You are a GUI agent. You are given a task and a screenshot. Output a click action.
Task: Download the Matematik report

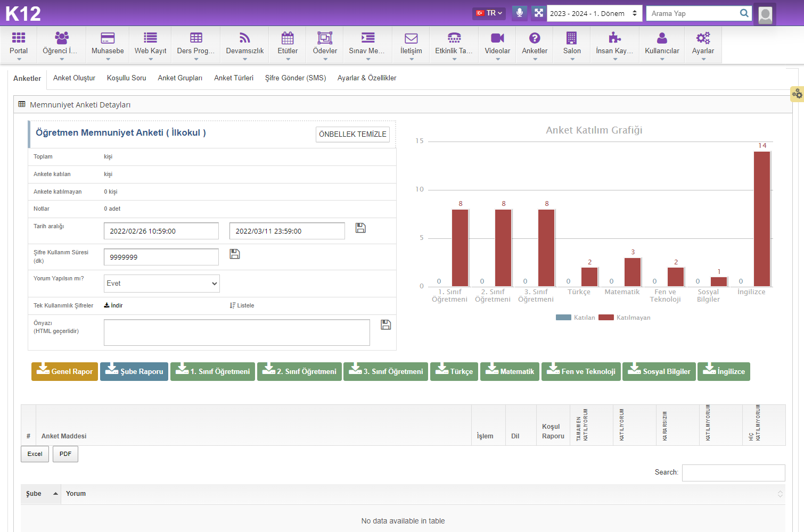pos(510,371)
